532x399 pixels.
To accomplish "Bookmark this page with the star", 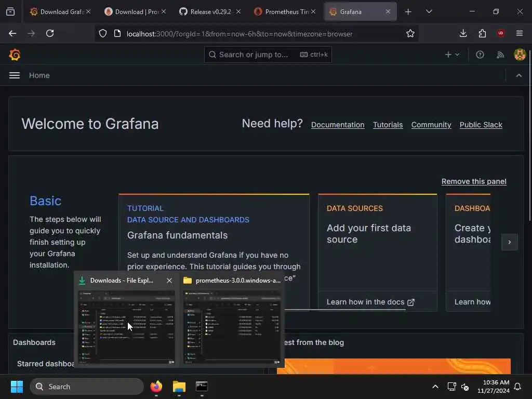I will coord(410,33).
